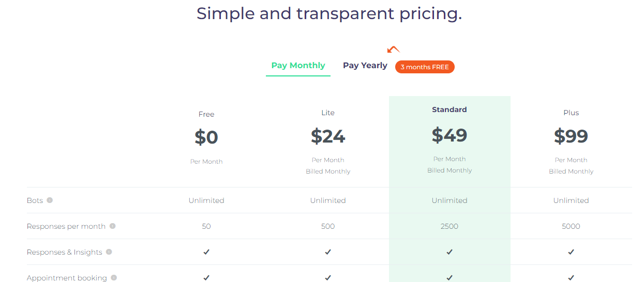Click the info icon next to Responses & Insights

(x=109, y=252)
